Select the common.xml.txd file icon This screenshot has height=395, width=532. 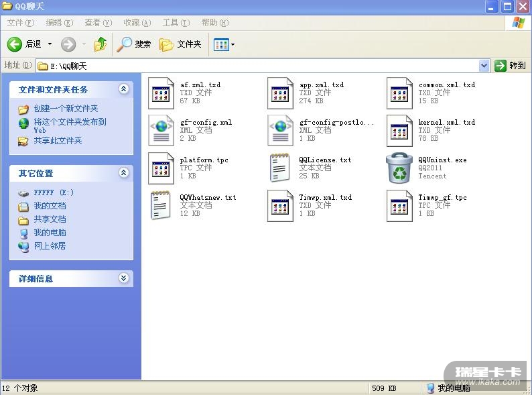click(x=399, y=93)
